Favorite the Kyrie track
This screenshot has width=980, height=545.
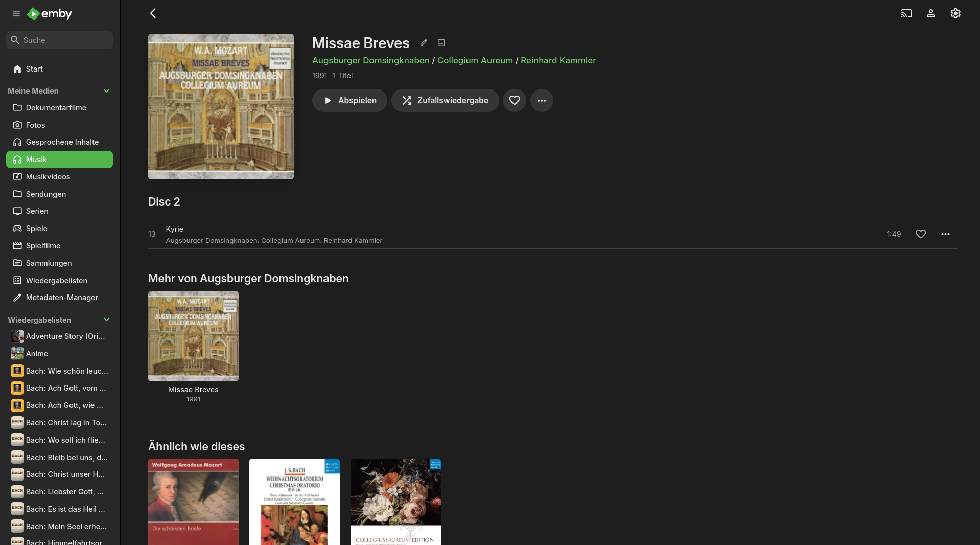(x=921, y=234)
